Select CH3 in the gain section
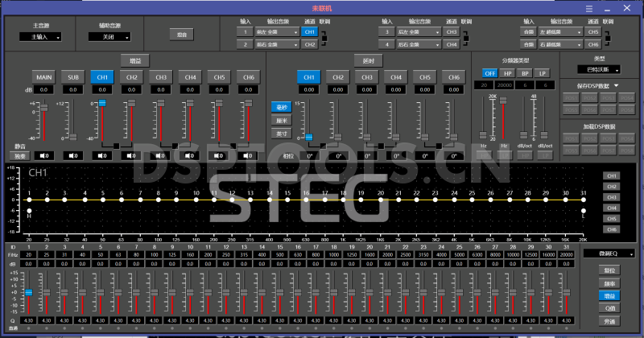 [x=161, y=76]
